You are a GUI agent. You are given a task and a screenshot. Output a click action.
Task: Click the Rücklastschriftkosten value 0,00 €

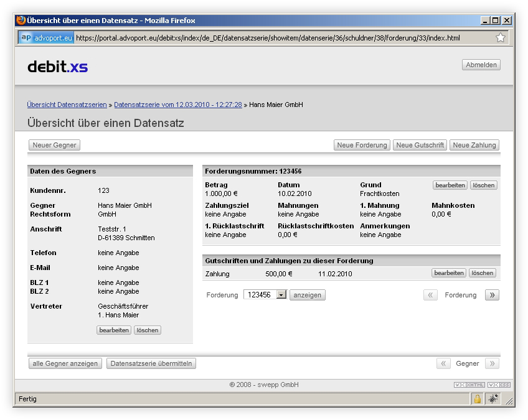pos(287,235)
